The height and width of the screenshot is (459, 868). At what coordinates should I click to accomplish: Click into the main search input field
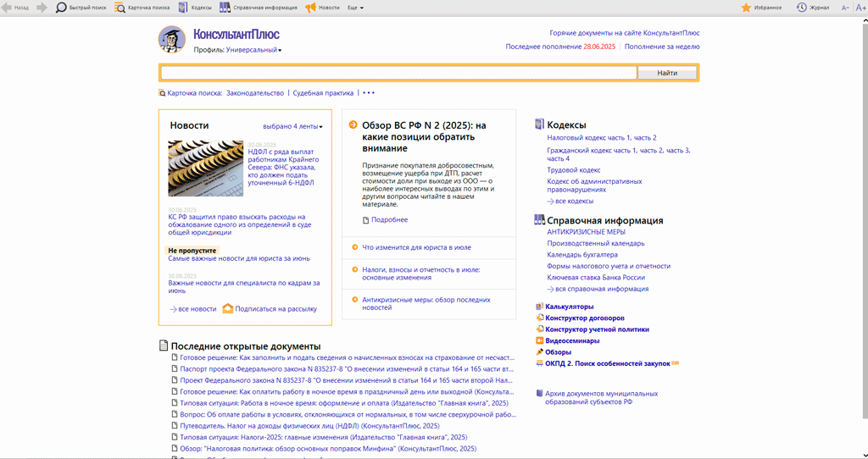click(398, 73)
